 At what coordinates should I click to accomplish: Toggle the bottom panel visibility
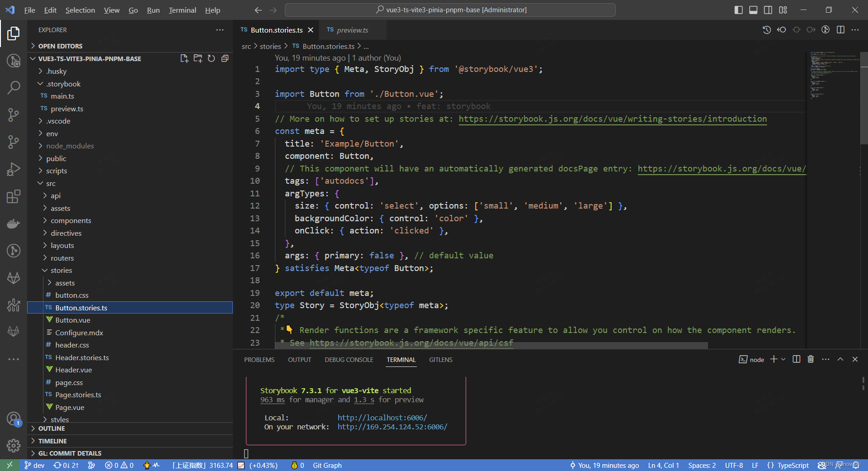click(753, 10)
